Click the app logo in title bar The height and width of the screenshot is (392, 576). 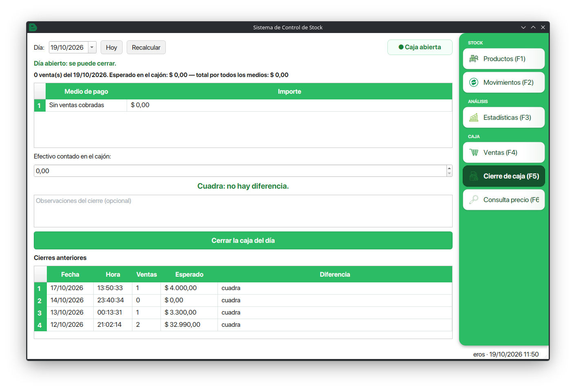pos(33,27)
